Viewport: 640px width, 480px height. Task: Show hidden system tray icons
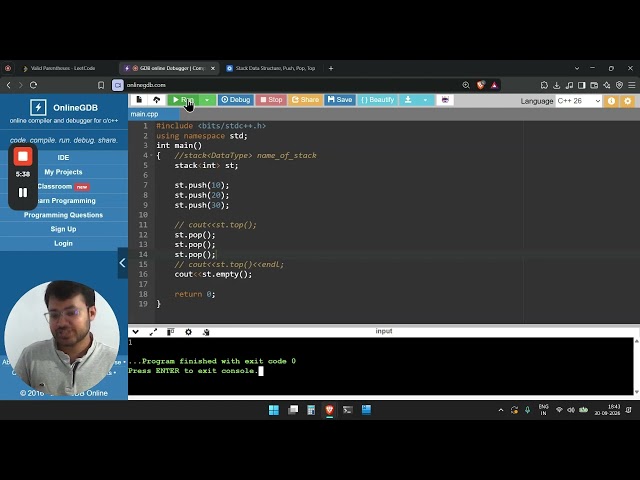[x=501, y=410]
